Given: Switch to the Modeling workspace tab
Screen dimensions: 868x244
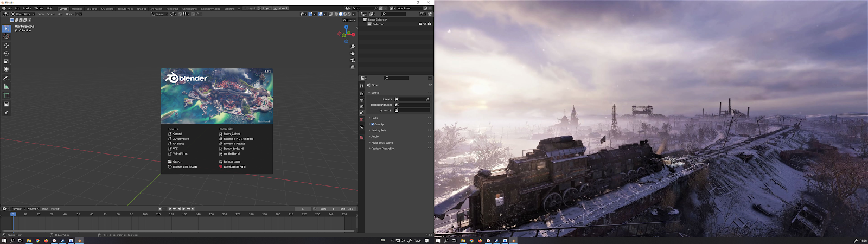Looking at the screenshot, I should click(x=76, y=9).
